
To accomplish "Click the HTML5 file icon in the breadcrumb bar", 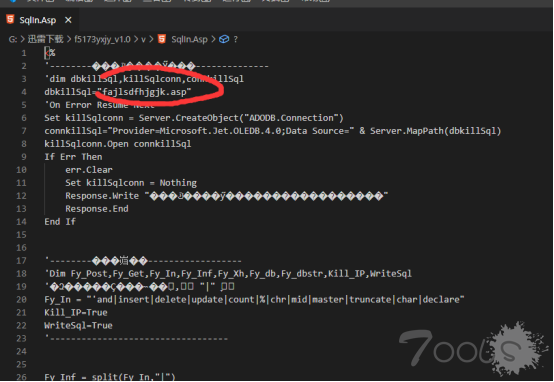I will point(162,39).
